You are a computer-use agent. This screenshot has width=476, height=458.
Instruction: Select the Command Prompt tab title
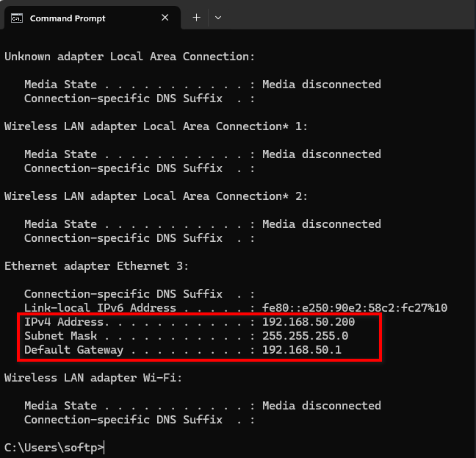(68, 18)
